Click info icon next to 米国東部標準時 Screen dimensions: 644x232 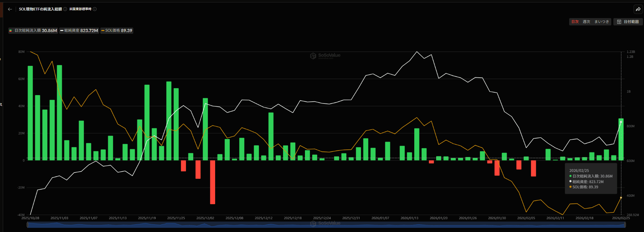(95, 9)
